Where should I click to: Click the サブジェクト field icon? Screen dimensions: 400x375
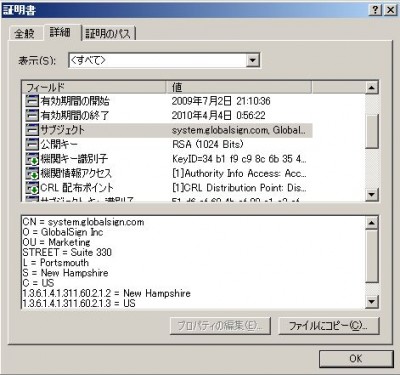click(32, 130)
